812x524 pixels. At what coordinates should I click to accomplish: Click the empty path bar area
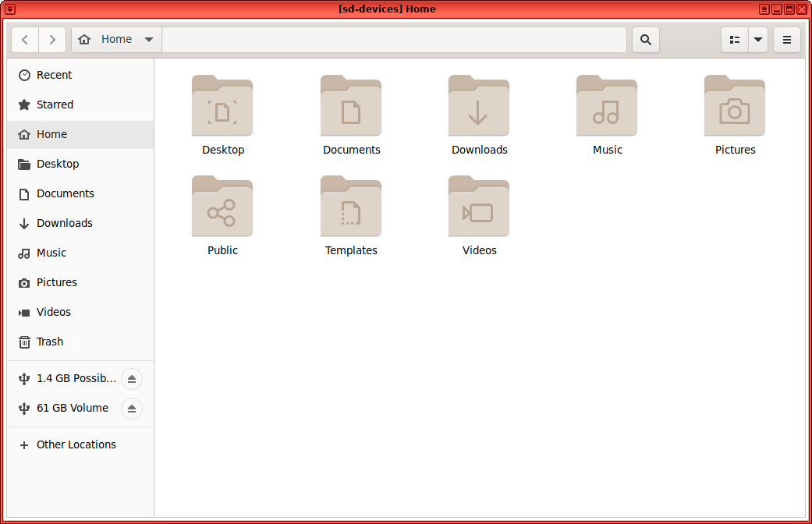(x=394, y=40)
